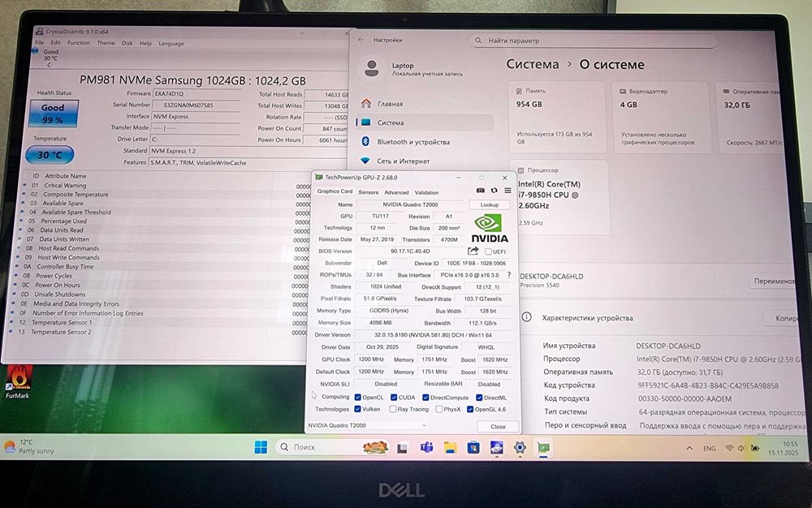This screenshot has width=812, height=508.
Task: Click the Lookup button in GPU-Z
Action: coord(490,204)
